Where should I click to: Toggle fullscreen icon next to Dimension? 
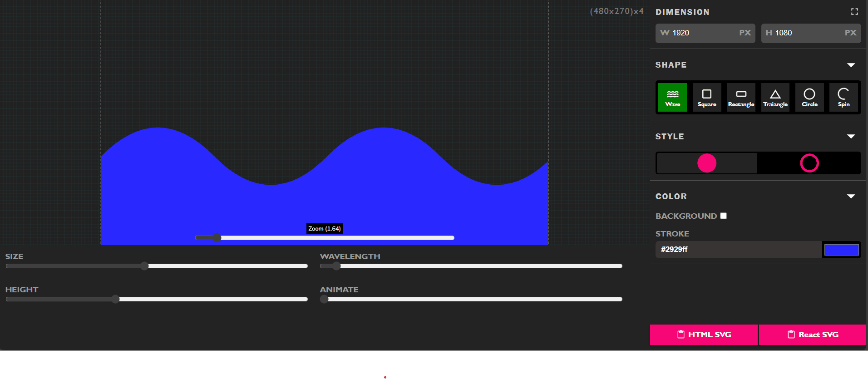tap(854, 12)
